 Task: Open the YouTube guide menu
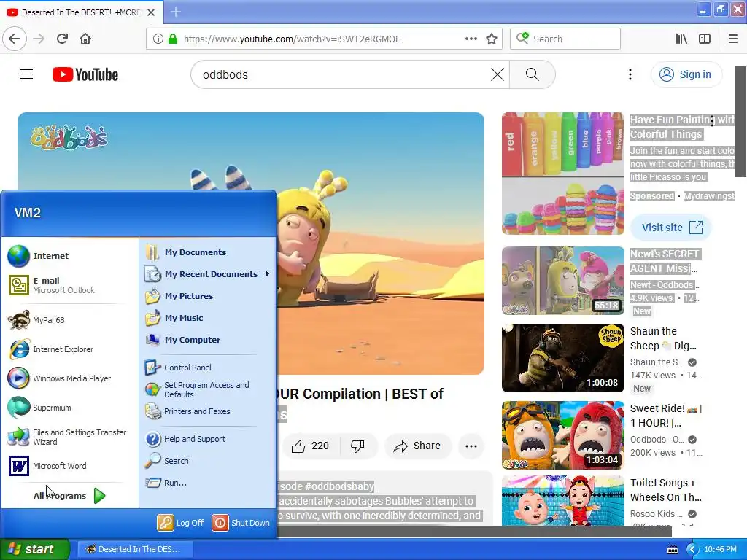pos(26,74)
